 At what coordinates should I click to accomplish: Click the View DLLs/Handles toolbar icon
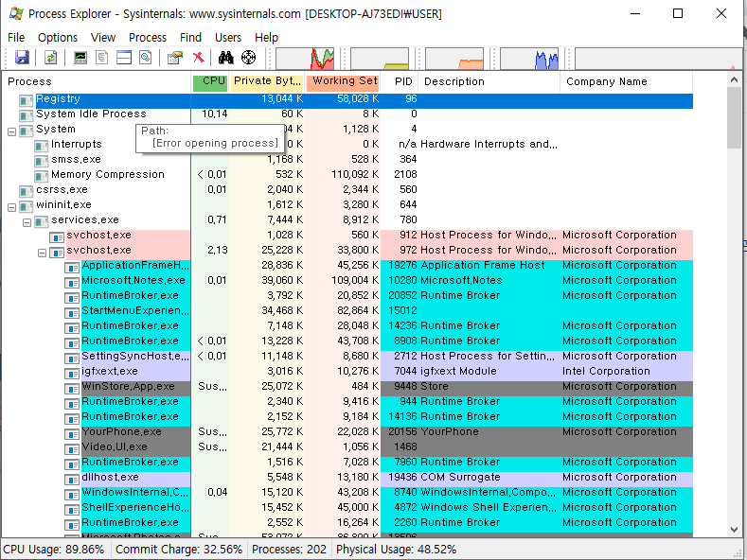pyautogui.click(x=145, y=58)
